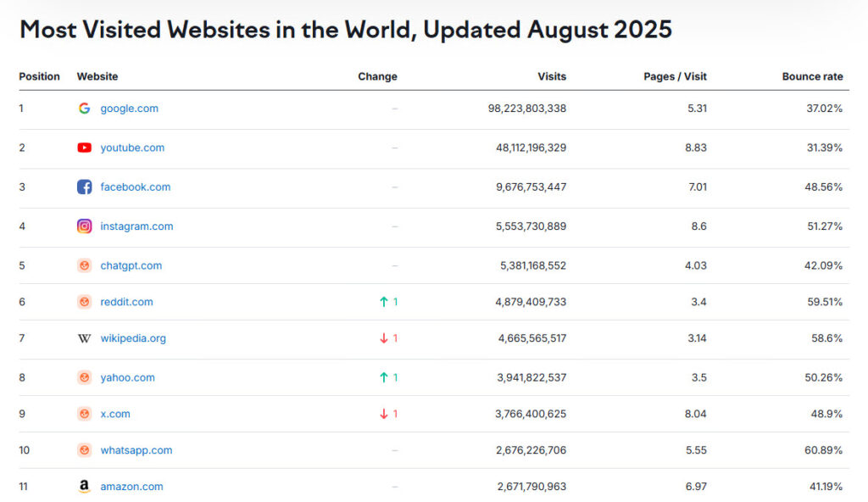Image resolution: width=868 pixels, height=502 pixels.
Task: Click pages per visit value 8.83
Action: point(696,148)
